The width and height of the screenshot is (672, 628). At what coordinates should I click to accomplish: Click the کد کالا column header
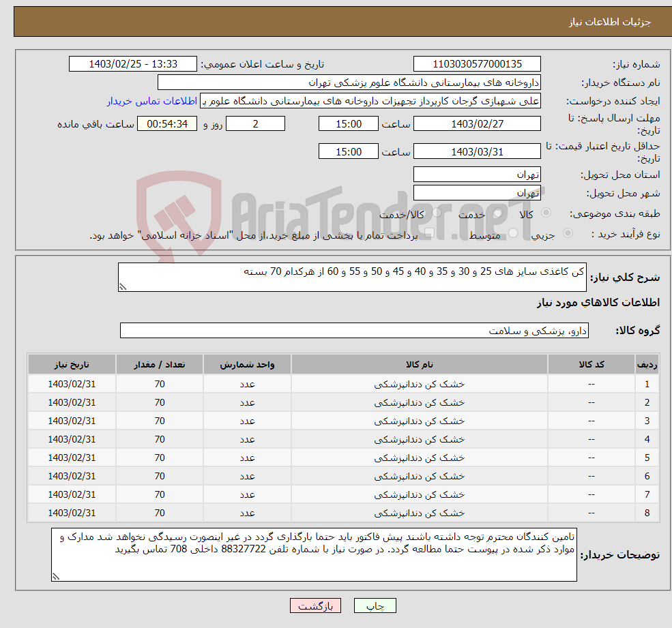[x=591, y=365]
